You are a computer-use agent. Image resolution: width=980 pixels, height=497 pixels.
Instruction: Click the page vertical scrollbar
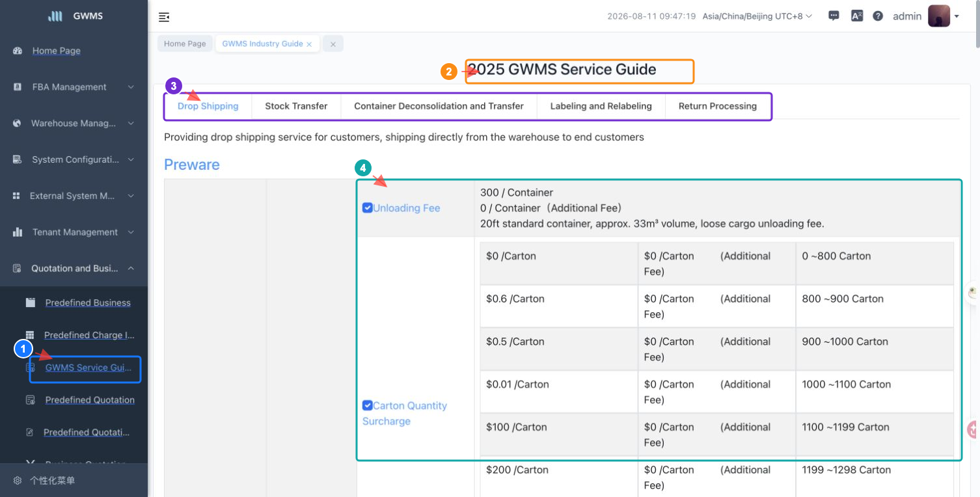pos(977,23)
